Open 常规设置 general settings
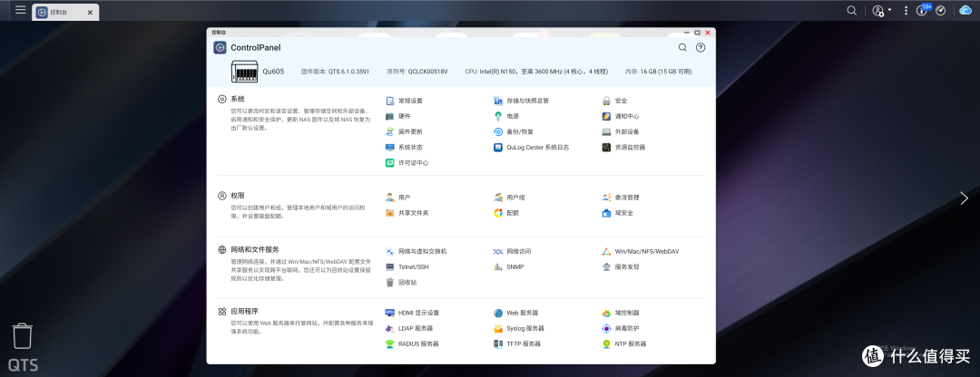 coord(405,101)
